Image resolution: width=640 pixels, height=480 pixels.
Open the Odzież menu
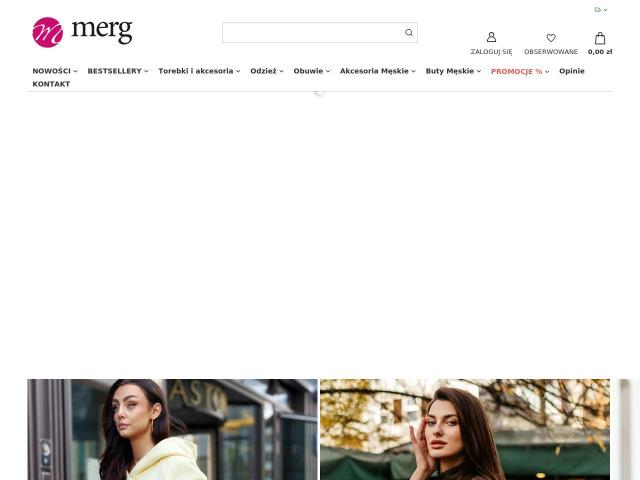267,71
